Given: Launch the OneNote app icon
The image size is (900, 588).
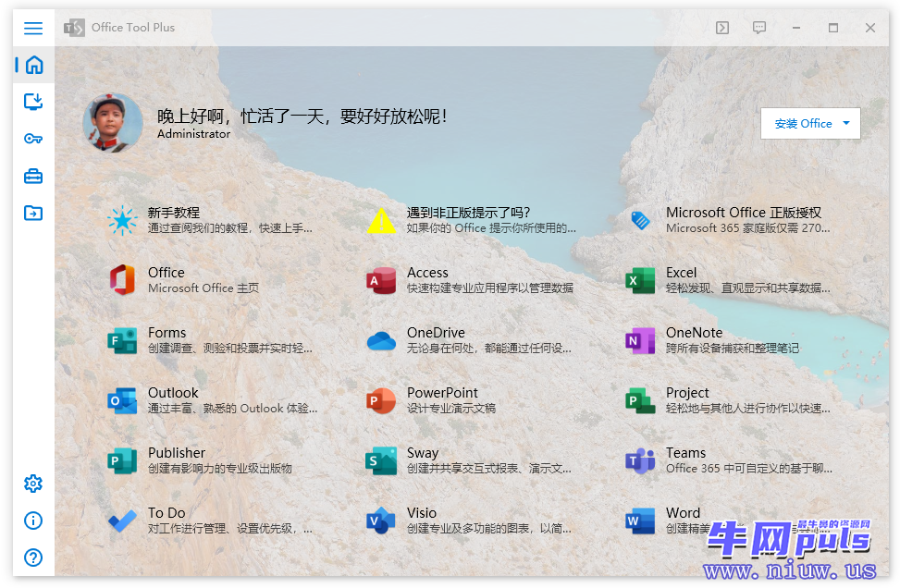Looking at the screenshot, I should [x=640, y=340].
